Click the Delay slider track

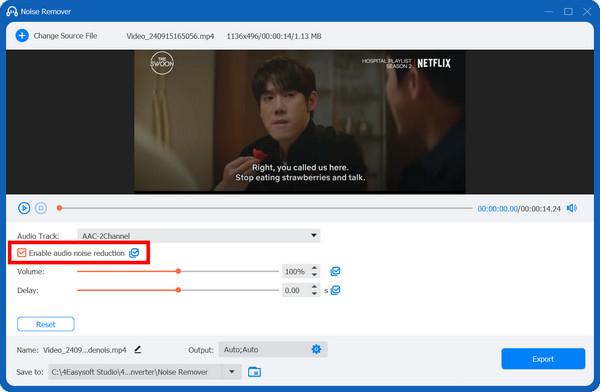(178, 290)
